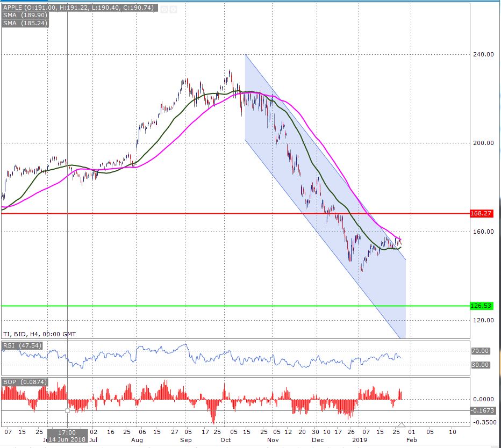
Task: Click the Oct month label on time axis
Action: 226,440
